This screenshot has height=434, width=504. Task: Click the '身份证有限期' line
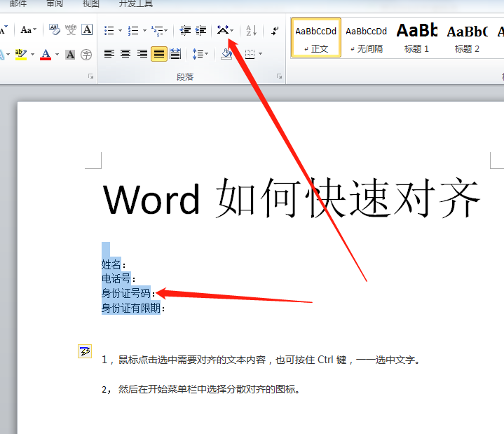coord(133,308)
